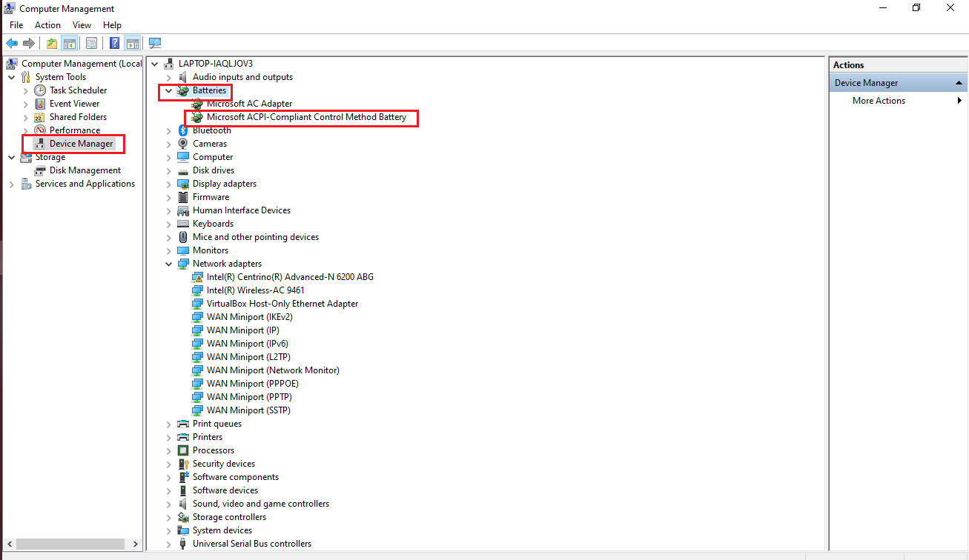Collapse the Batteries category
969x560 pixels.
tap(169, 90)
